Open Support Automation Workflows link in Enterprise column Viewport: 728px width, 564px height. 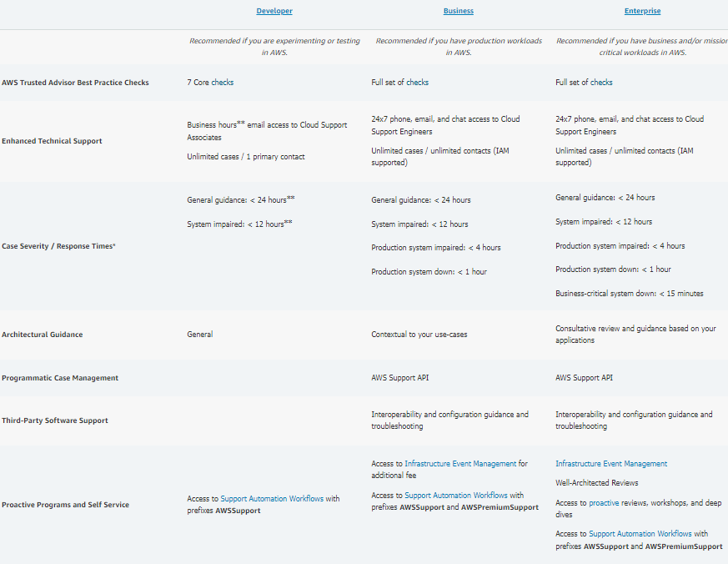pos(640,534)
